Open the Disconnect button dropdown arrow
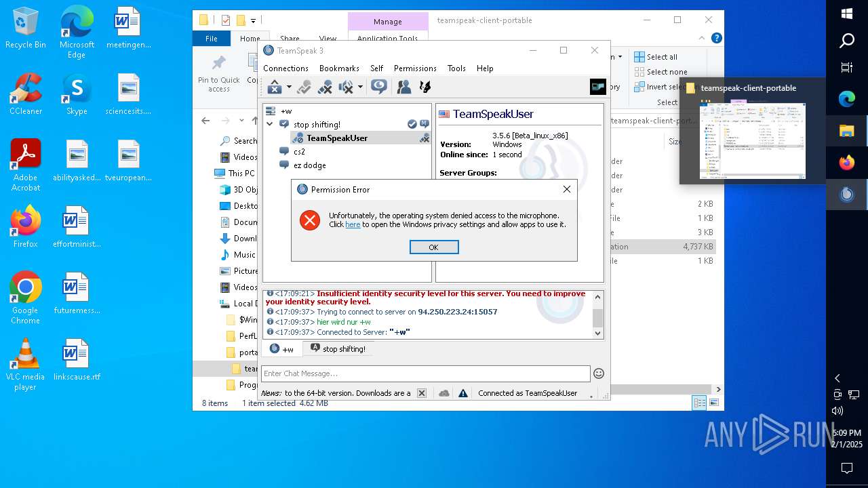This screenshot has height=488, width=868. [289, 87]
